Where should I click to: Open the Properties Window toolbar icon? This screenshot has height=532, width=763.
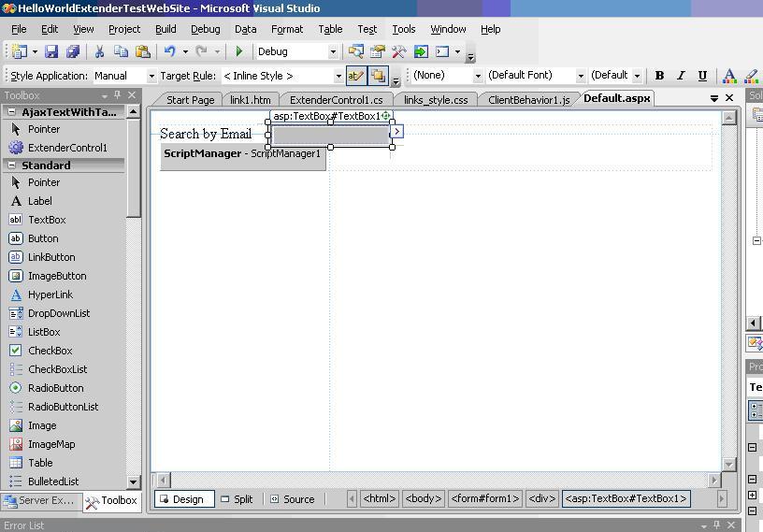tap(378, 51)
